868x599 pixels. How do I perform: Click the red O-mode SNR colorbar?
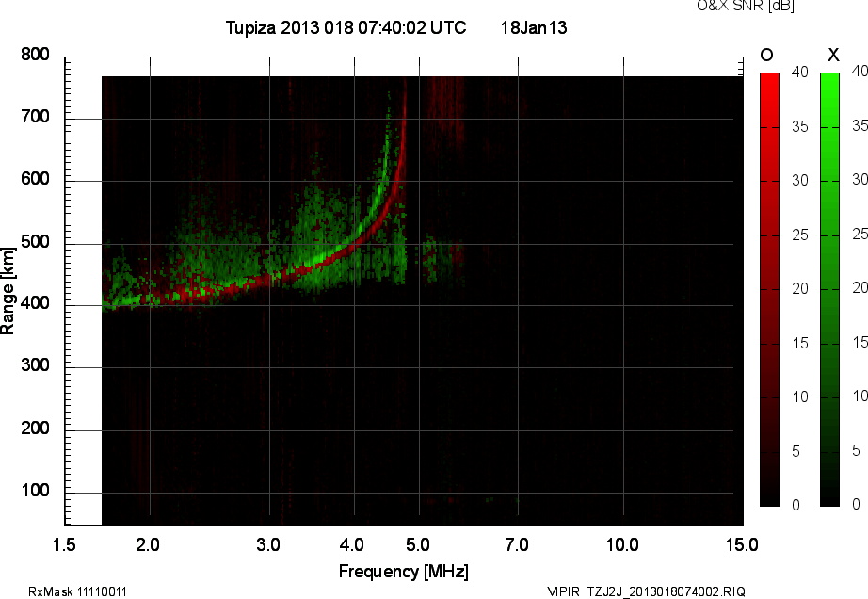tap(769, 289)
